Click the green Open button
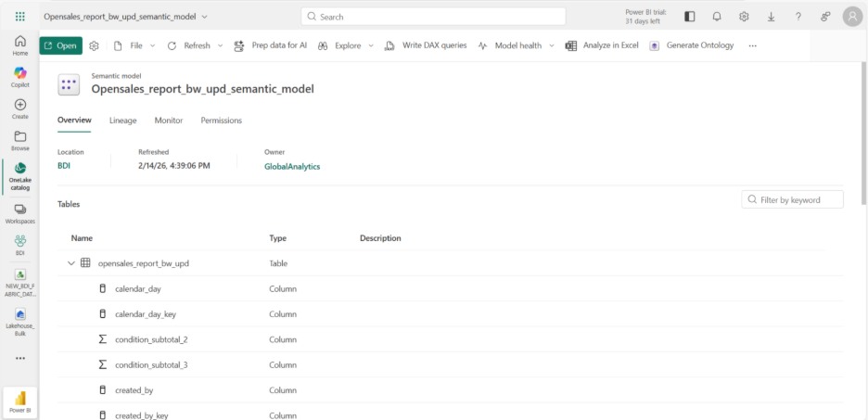This screenshot has height=420, width=868. [60, 45]
